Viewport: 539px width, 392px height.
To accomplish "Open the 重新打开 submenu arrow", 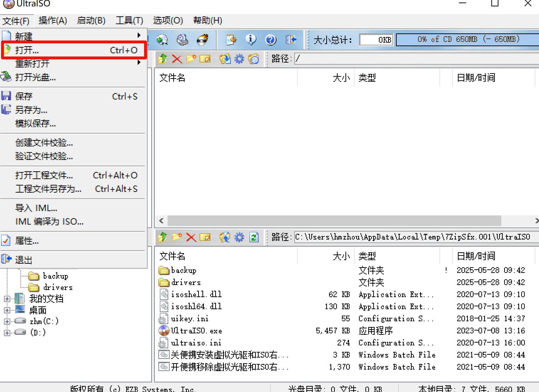I will [139, 63].
